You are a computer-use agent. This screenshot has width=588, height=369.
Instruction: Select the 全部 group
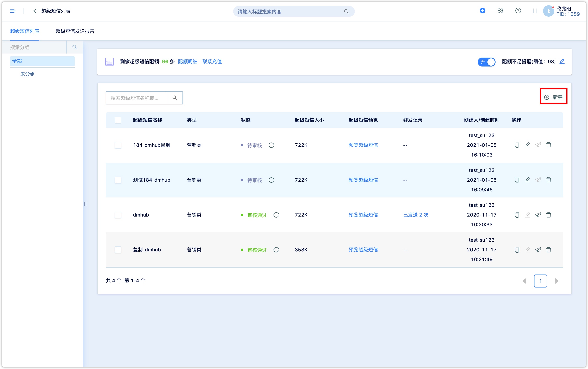click(x=42, y=61)
